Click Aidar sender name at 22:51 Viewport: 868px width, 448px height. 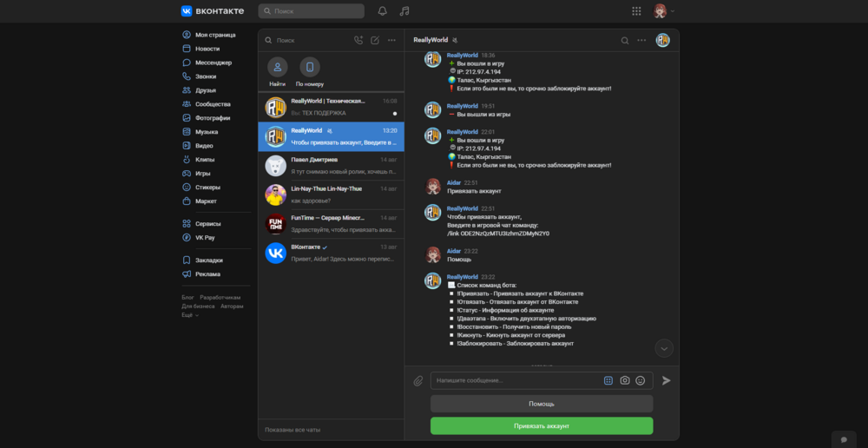click(454, 182)
